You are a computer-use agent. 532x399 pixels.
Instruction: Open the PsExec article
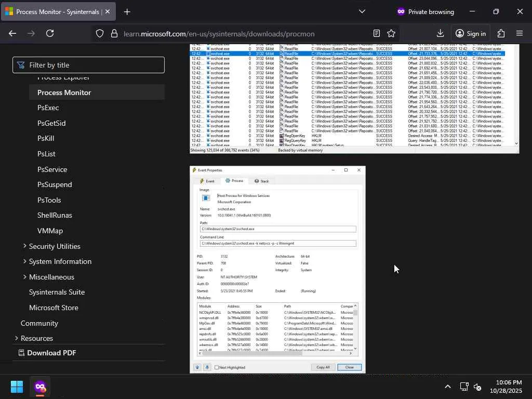click(x=48, y=108)
